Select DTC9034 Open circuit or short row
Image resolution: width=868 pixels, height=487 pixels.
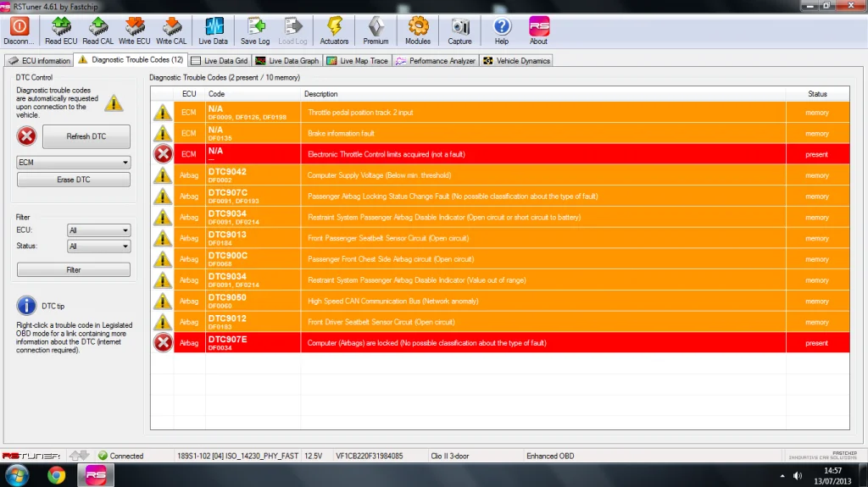point(500,217)
